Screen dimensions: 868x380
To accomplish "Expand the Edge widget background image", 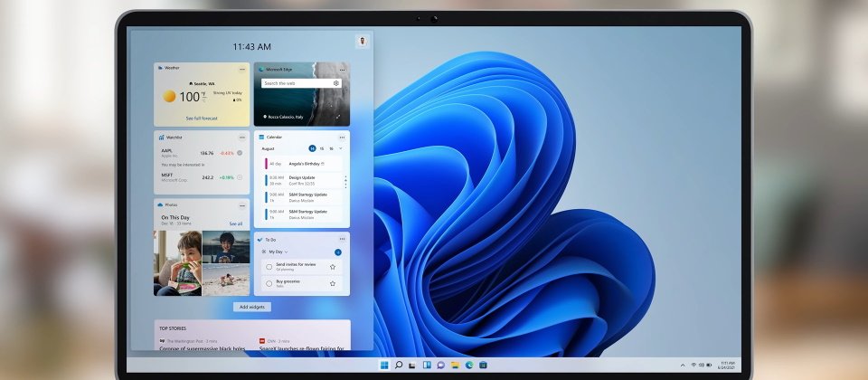I will (339, 117).
